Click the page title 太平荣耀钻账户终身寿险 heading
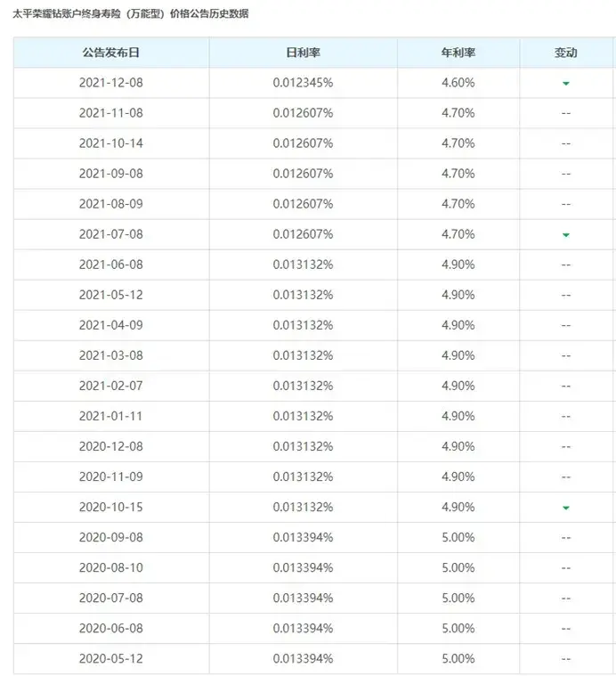This screenshot has height=676, width=616. click(x=131, y=13)
